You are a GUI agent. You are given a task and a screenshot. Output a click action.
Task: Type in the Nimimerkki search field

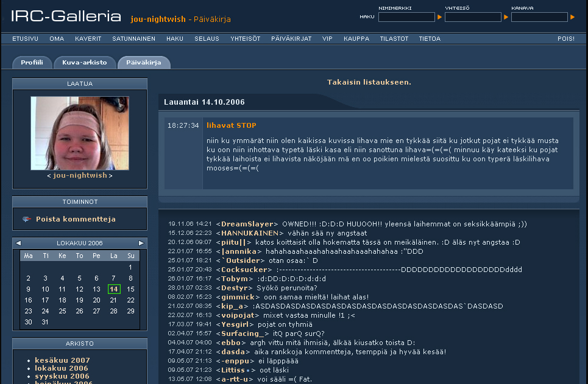pyautogui.click(x=406, y=17)
